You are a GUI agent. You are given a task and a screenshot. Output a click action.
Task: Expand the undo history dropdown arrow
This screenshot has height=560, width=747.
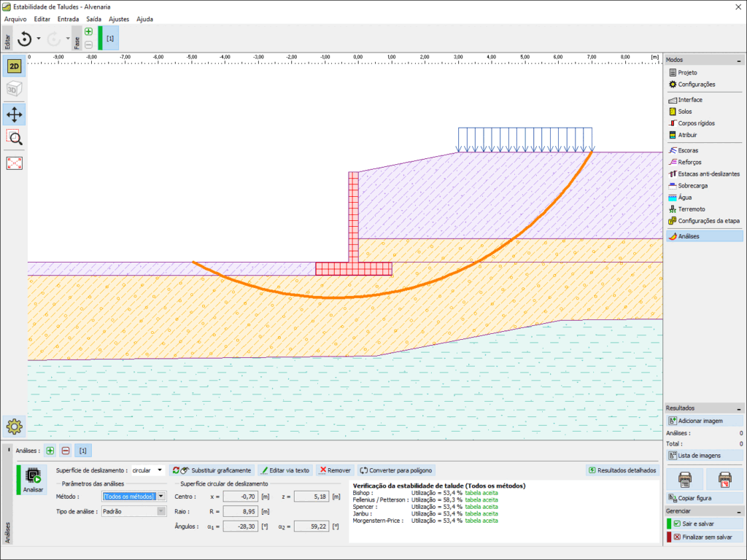coord(39,39)
